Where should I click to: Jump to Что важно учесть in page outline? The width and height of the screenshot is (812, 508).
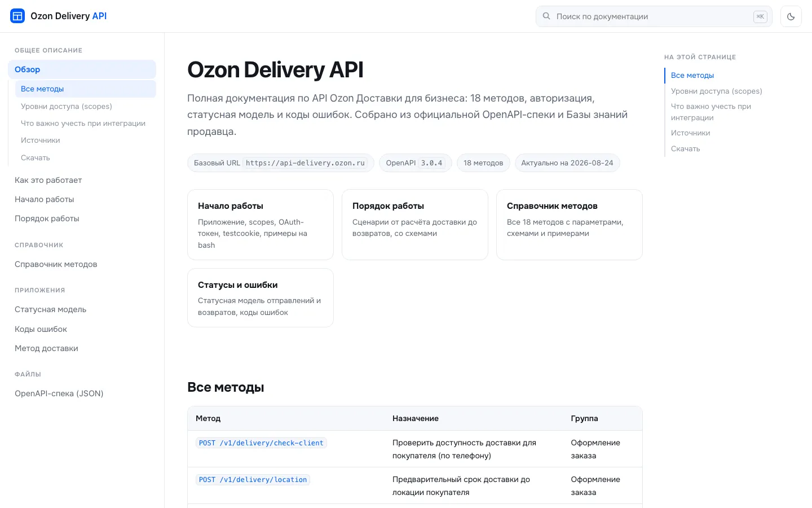(x=711, y=112)
